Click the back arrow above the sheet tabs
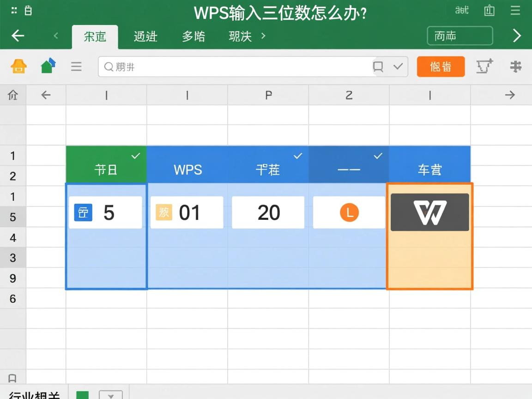This screenshot has height=399, width=532. pyautogui.click(x=18, y=36)
